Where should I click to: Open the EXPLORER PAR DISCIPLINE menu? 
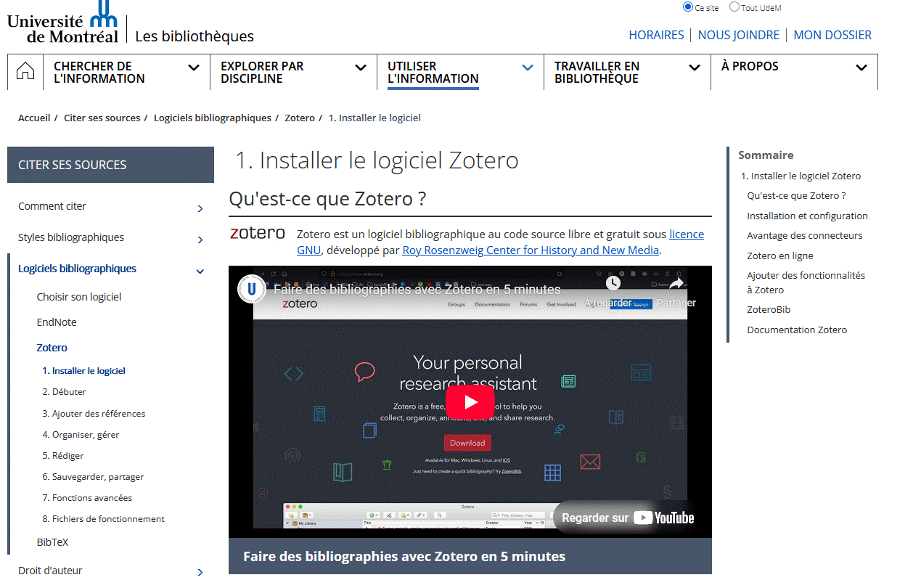point(262,73)
